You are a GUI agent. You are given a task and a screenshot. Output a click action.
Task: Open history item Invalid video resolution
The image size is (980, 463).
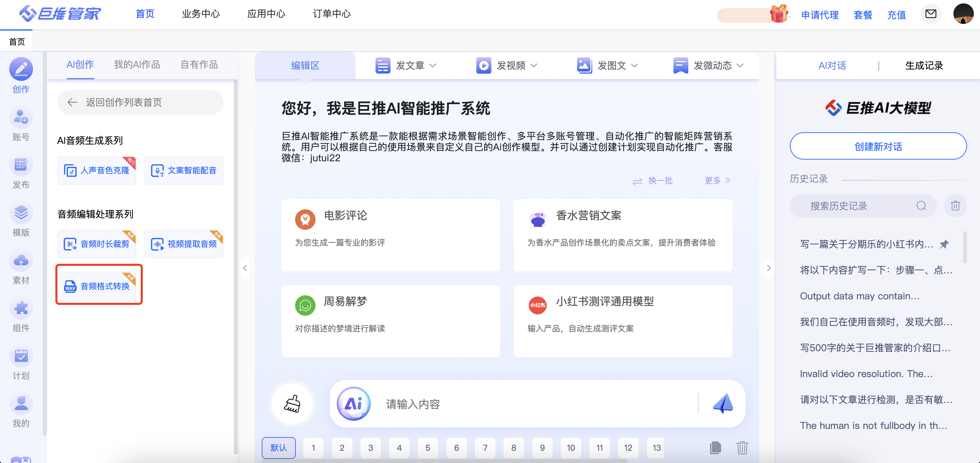click(x=866, y=374)
